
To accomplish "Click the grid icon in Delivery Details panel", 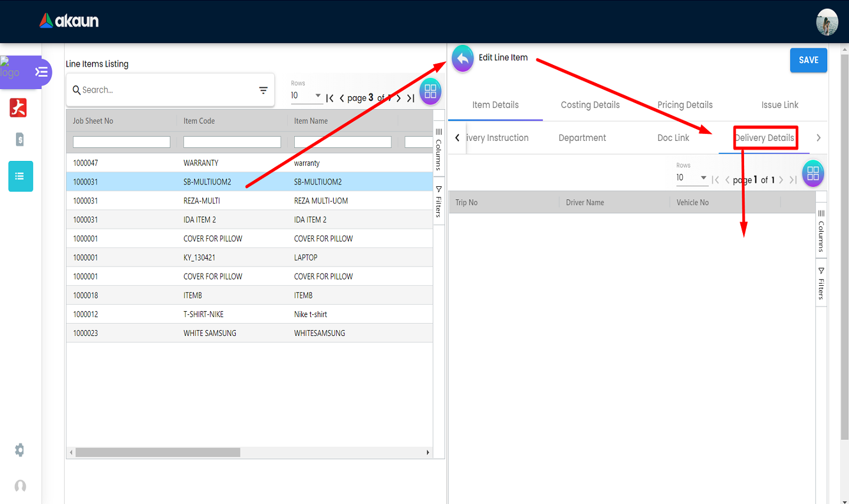I will (813, 173).
